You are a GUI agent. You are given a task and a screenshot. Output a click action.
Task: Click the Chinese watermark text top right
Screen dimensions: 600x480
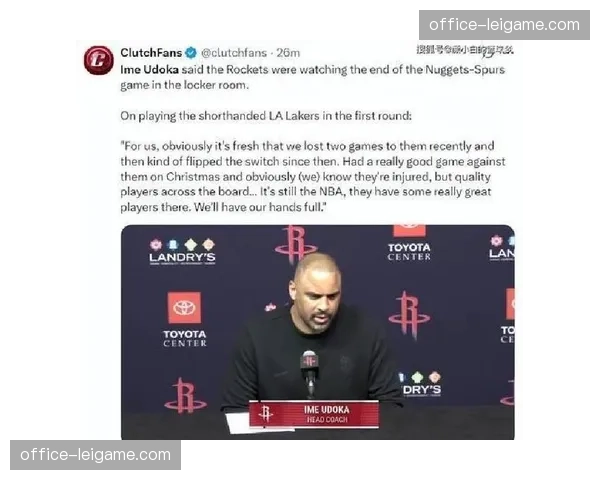coord(465,50)
